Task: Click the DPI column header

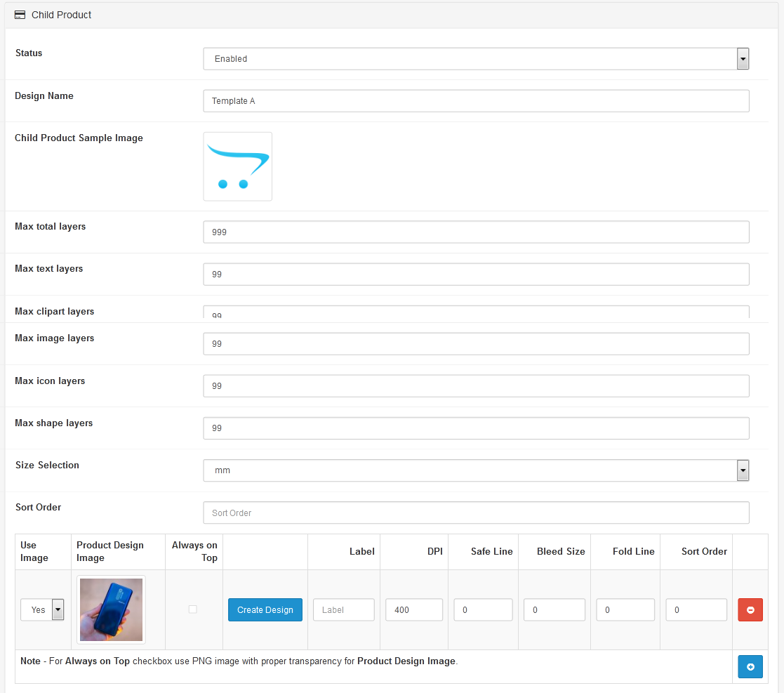Action: 435,551
